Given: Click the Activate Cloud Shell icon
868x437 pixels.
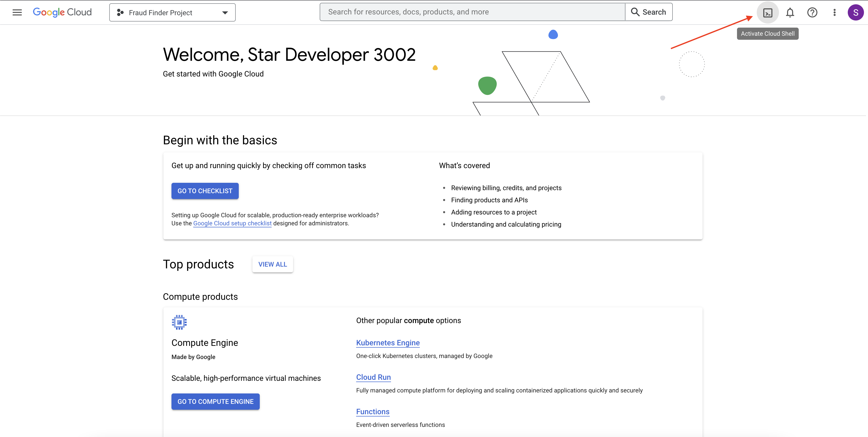Looking at the screenshot, I should 768,13.
